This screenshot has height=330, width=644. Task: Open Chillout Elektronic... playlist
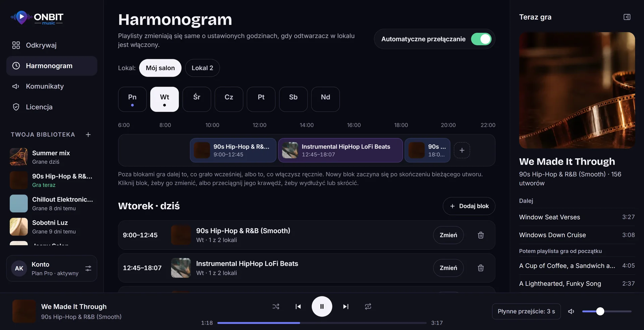[x=52, y=204]
